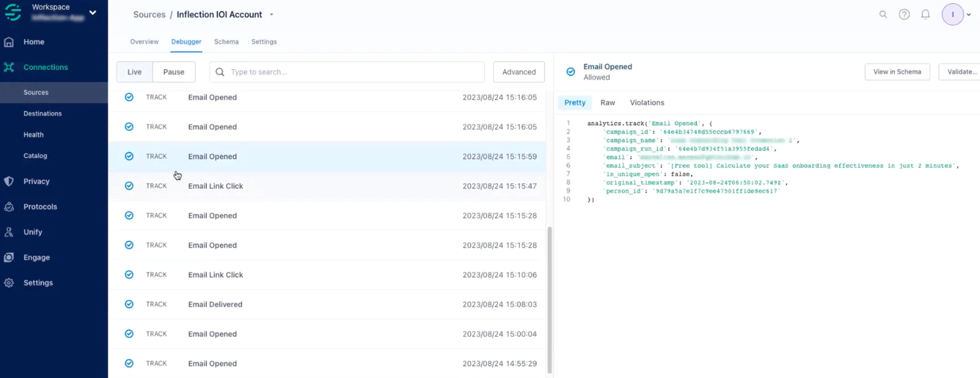Image resolution: width=980 pixels, height=378 pixels.
Task: Click the timestamp 2023/08/24 15:08:03
Action: tap(500, 304)
